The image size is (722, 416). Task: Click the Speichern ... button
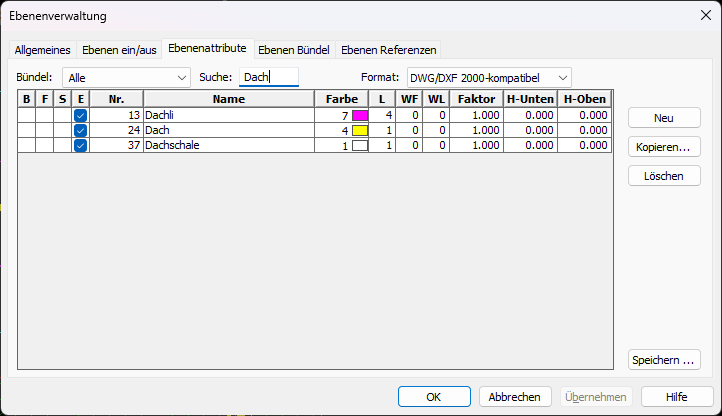pyautogui.click(x=664, y=360)
